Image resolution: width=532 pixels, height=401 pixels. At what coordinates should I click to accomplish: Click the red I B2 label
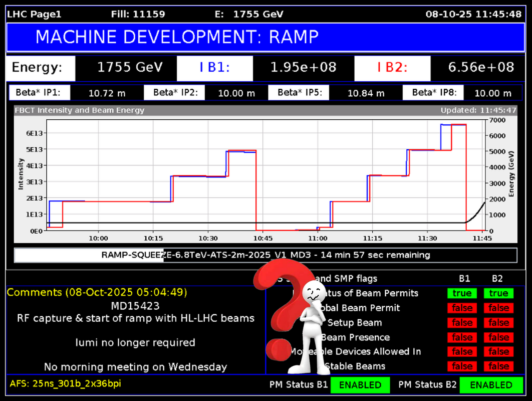392,68
